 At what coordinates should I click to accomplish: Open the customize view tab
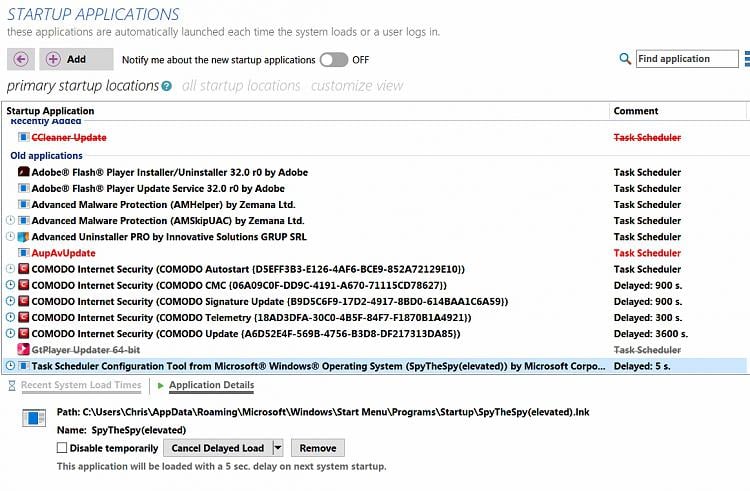pyautogui.click(x=357, y=86)
